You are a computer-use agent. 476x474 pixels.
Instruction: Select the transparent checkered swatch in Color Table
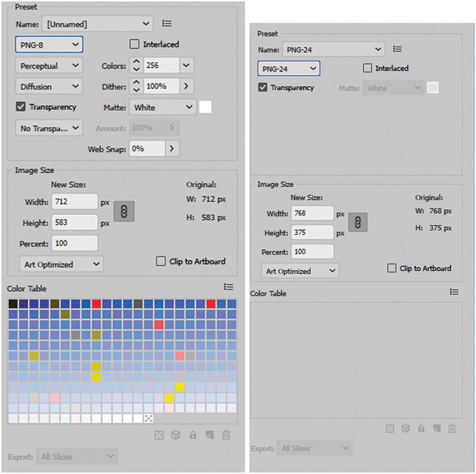(148, 418)
